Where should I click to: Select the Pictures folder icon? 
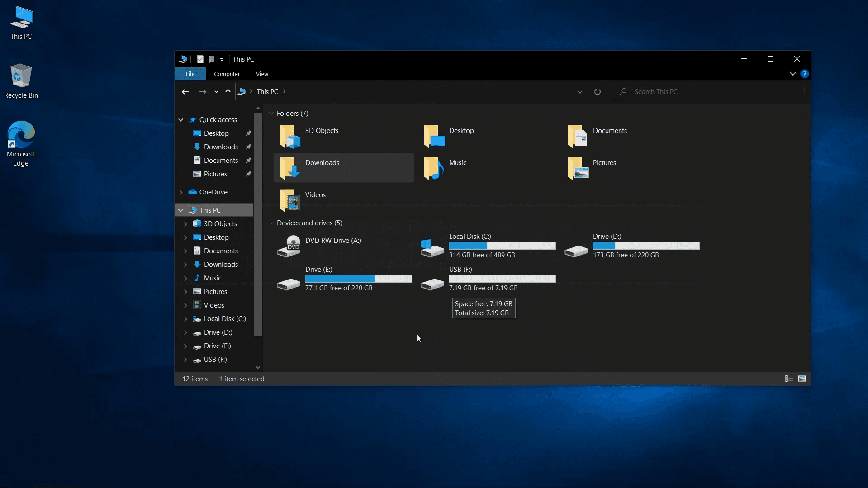(x=578, y=168)
